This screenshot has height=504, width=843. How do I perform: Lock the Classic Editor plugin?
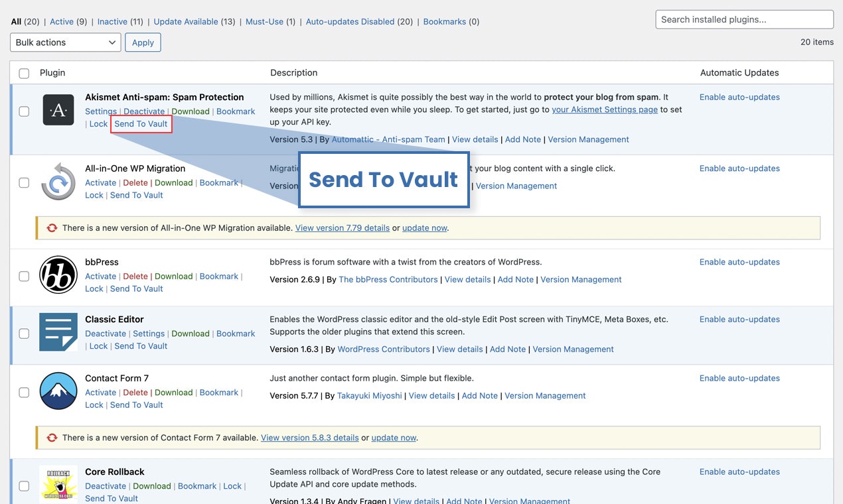(x=98, y=346)
